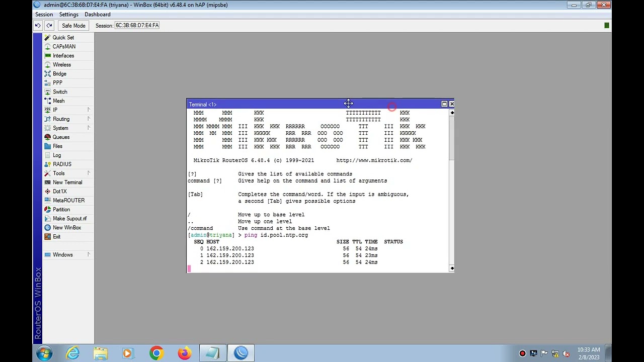644x362 pixels.
Task: Click the http://www.mikrotik.com/ text in Terminal
Action: point(374,160)
